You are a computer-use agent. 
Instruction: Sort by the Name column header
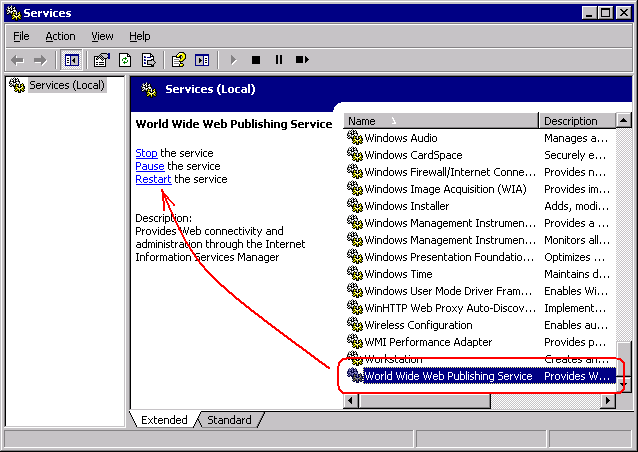click(x=441, y=121)
